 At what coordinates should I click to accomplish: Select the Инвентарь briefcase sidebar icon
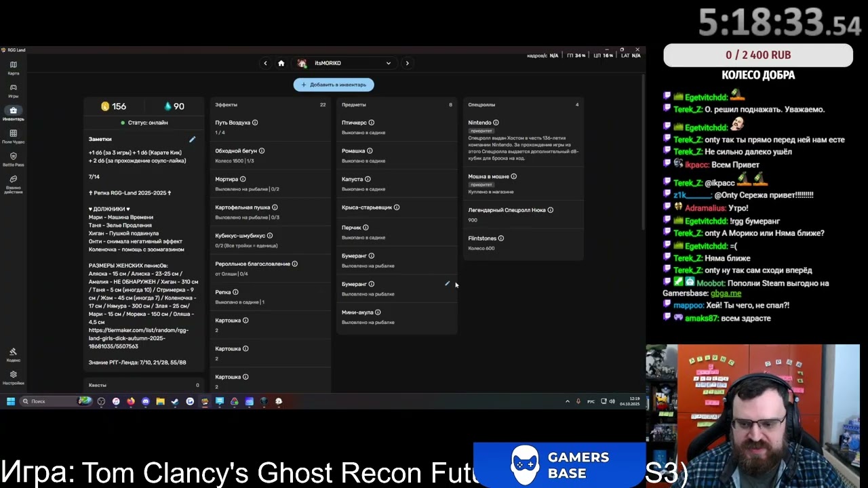point(13,113)
